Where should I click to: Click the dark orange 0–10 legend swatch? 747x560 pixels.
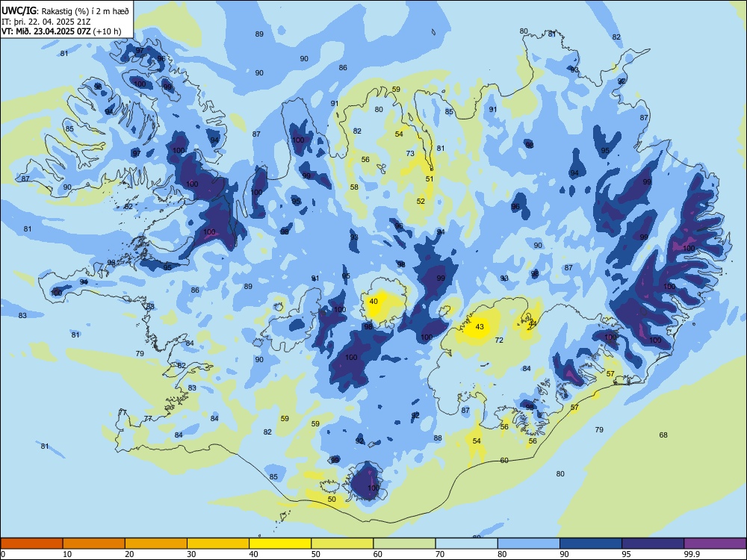[x=31, y=544]
